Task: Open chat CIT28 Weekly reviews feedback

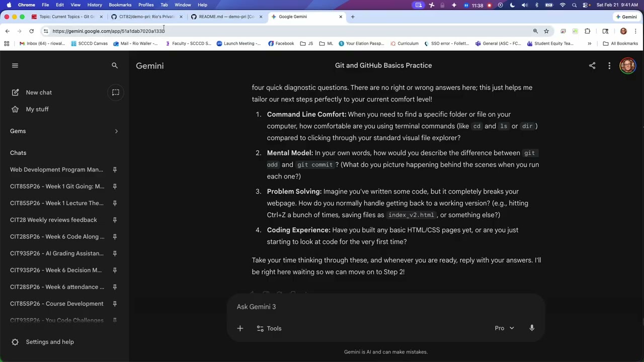Action: [x=53, y=220]
